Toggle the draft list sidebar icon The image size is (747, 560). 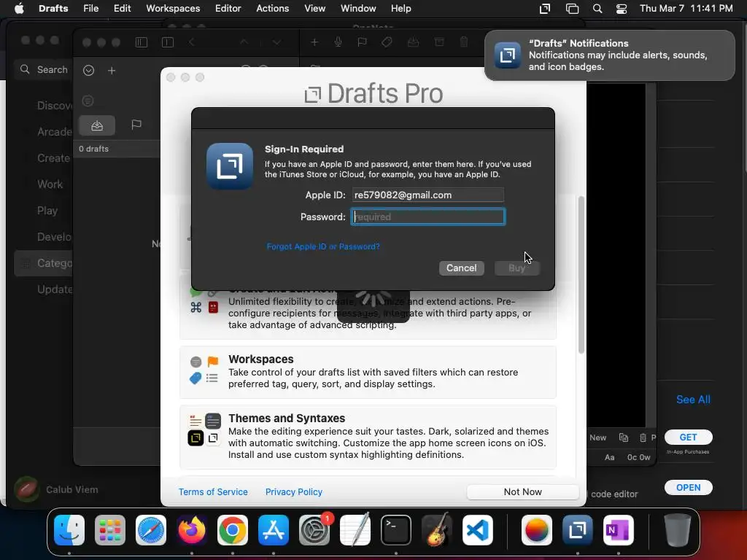click(142, 42)
